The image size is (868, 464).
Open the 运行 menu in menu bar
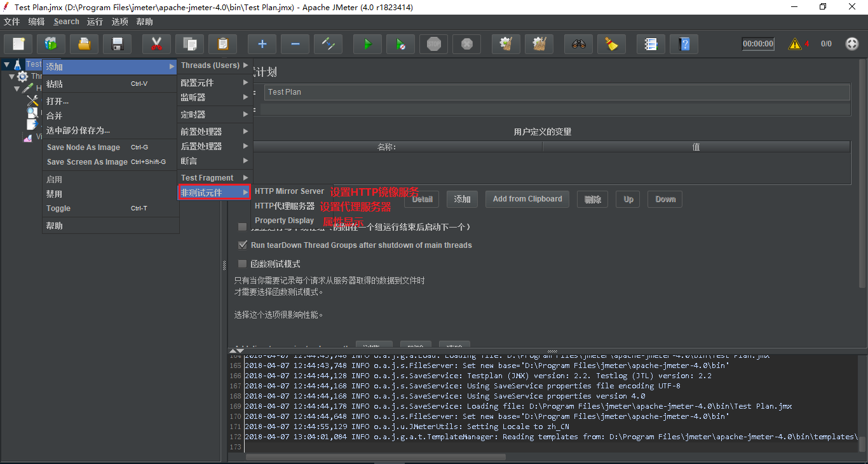(x=95, y=22)
